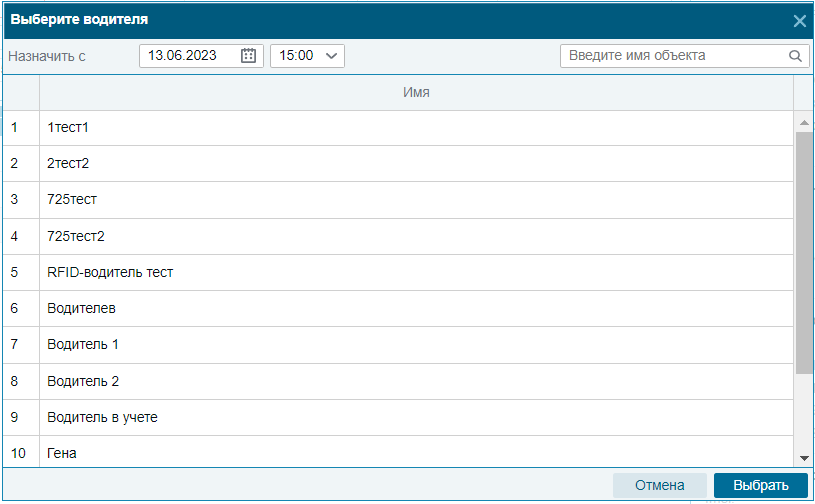
Task: Select driver Водителев
Action: (398, 309)
